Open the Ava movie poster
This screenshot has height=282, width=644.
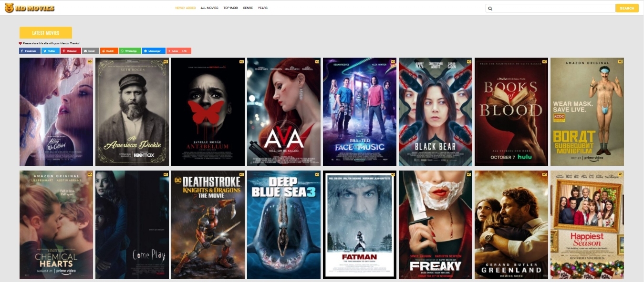coord(284,112)
